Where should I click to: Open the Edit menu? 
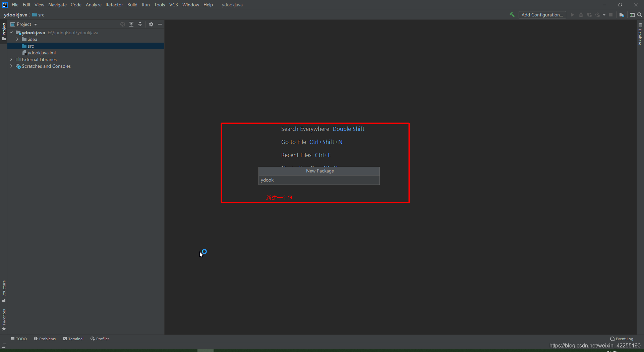click(26, 5)
